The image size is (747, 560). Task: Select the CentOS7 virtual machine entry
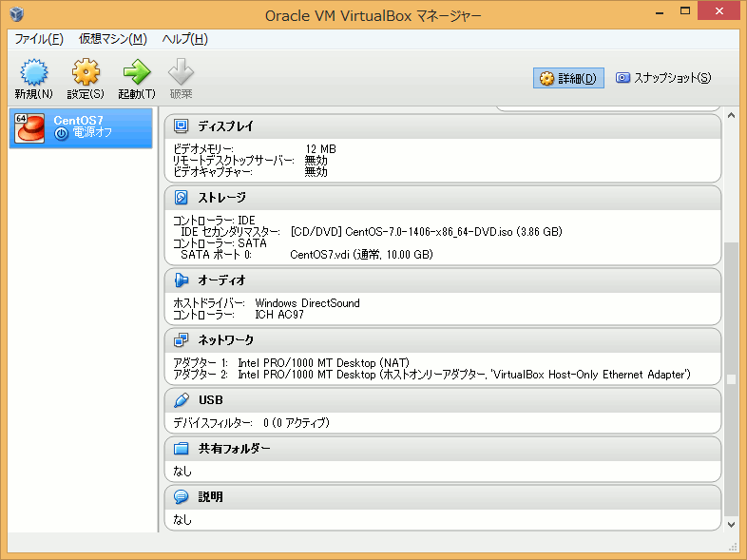point(81,127)
